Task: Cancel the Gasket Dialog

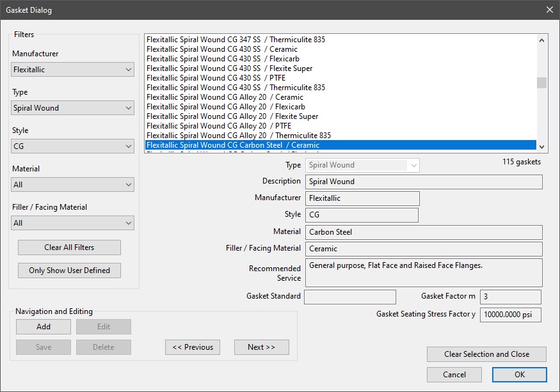Action: tap(454, 375)
